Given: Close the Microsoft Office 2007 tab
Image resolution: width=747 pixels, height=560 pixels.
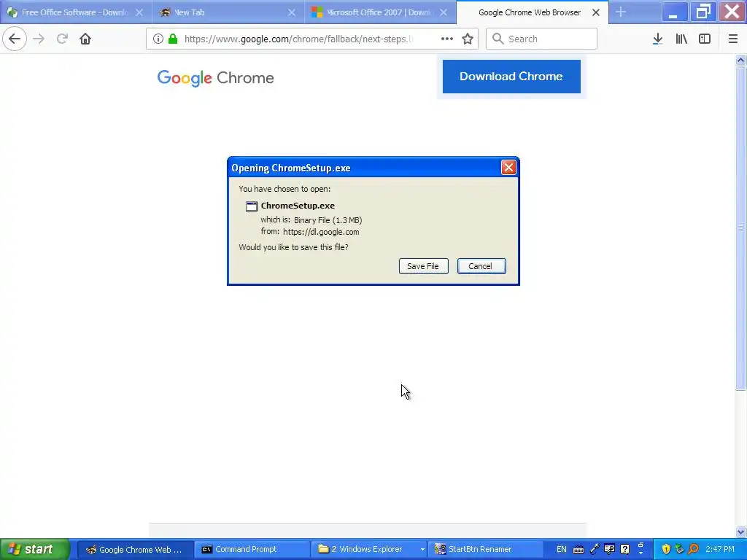Looking at the screenshot, I should 444,12.
